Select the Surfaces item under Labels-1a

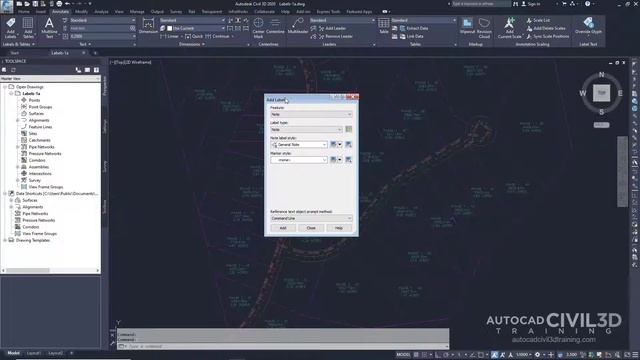(x=36, y=113)
